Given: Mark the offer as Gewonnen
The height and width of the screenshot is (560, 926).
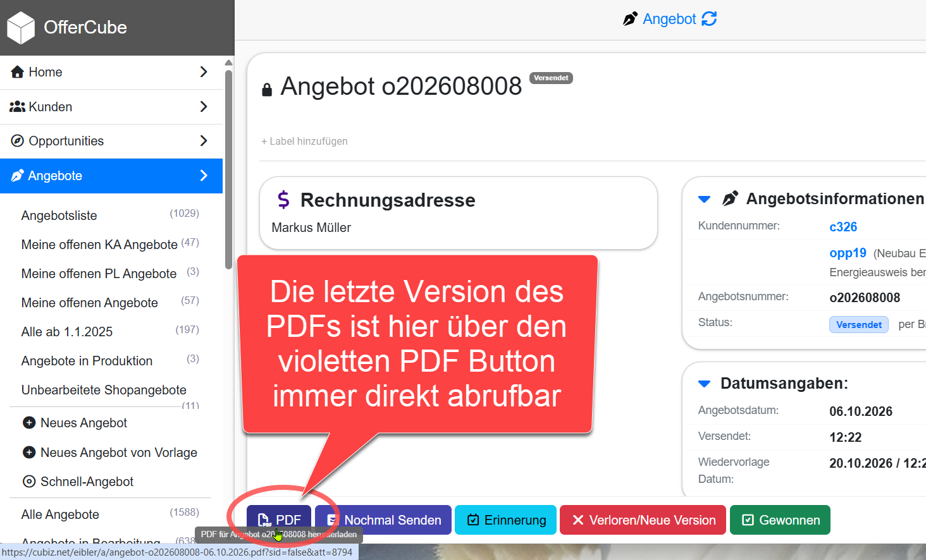Looking at the screenshot, I should click(x=780, y=520).
